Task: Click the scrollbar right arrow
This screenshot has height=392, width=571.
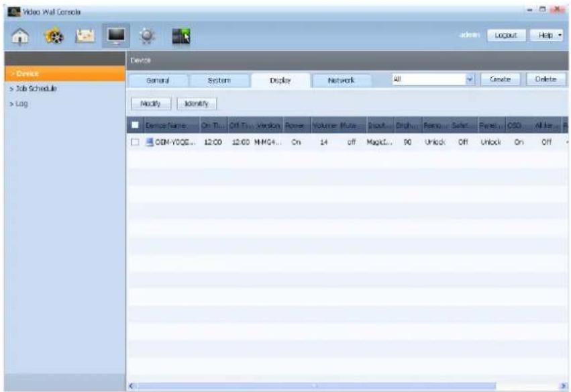Action: pos(564,386)
